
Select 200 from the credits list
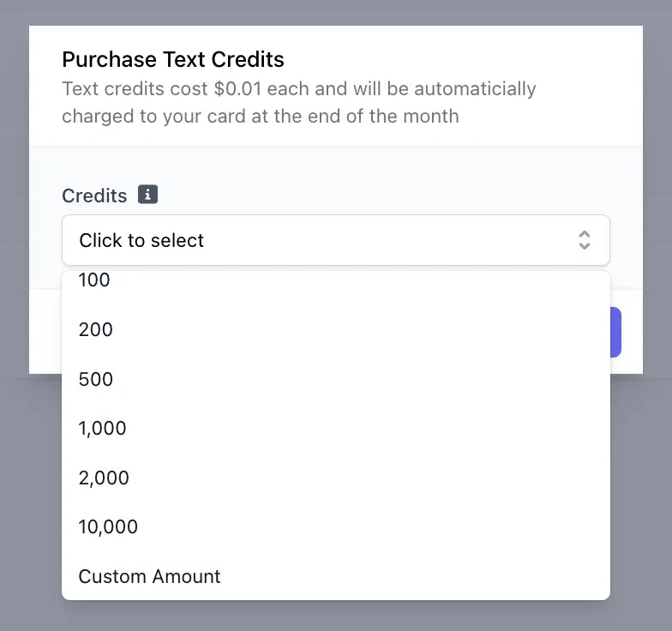pyautogui.click(x=336, y=329)
